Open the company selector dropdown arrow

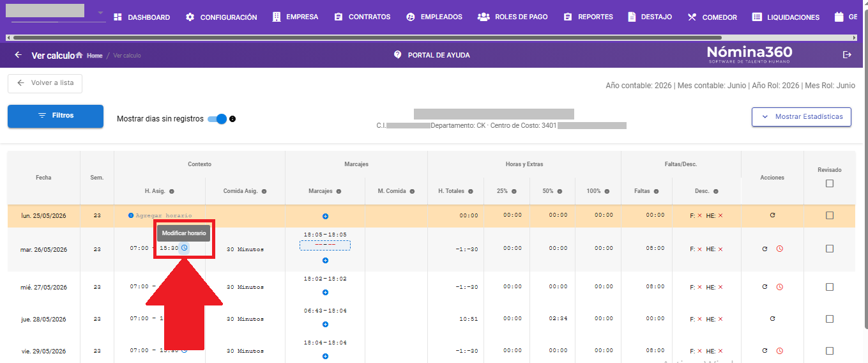coord(100,13)
